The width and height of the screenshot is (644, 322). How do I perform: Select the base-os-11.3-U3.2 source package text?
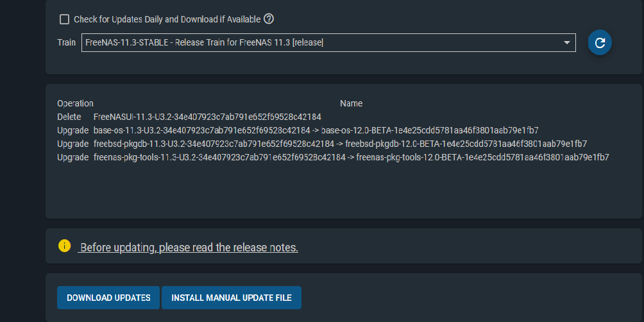201,131
